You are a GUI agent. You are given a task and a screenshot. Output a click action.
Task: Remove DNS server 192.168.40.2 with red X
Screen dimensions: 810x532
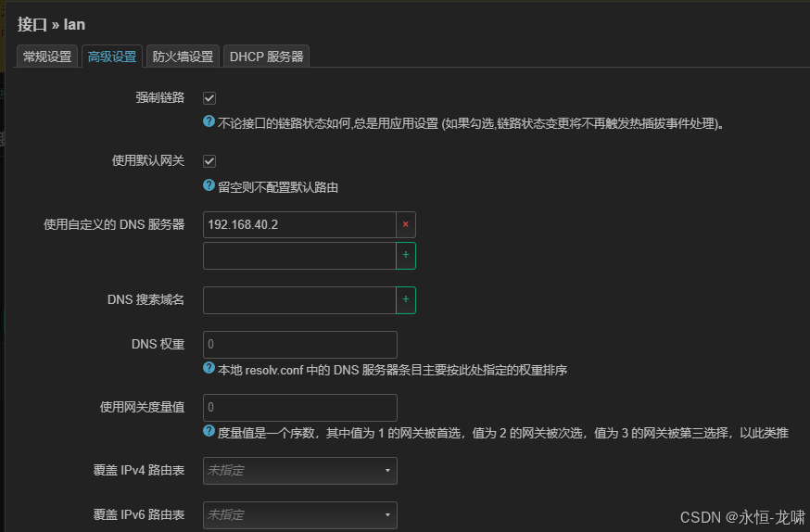pos(406,224)
